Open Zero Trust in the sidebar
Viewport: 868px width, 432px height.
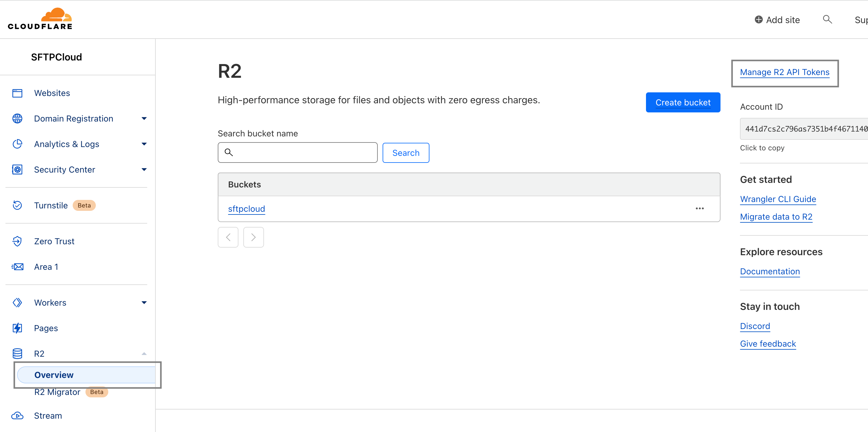(54, 242)
